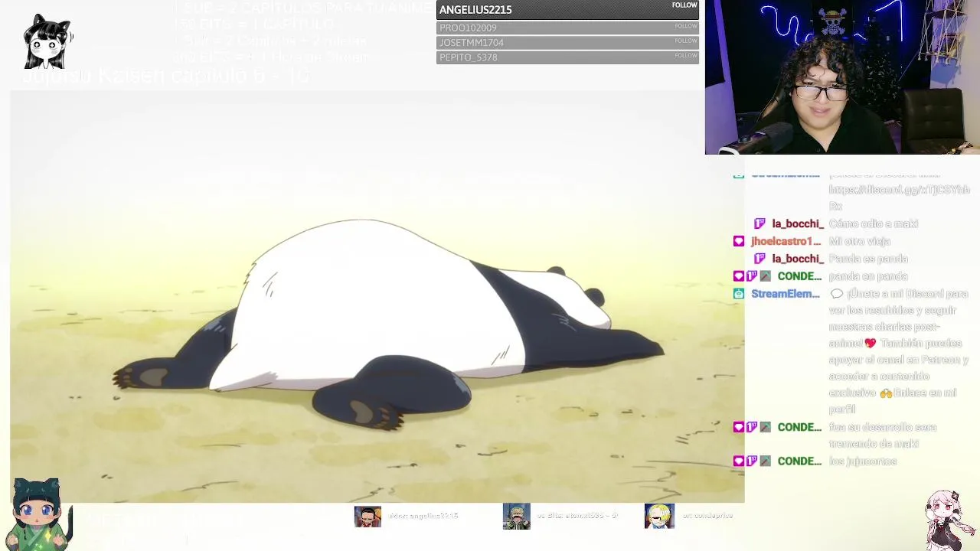
Task: Click la_bocchi_ username on 'Panda es panda'
Action: (798, 259)
